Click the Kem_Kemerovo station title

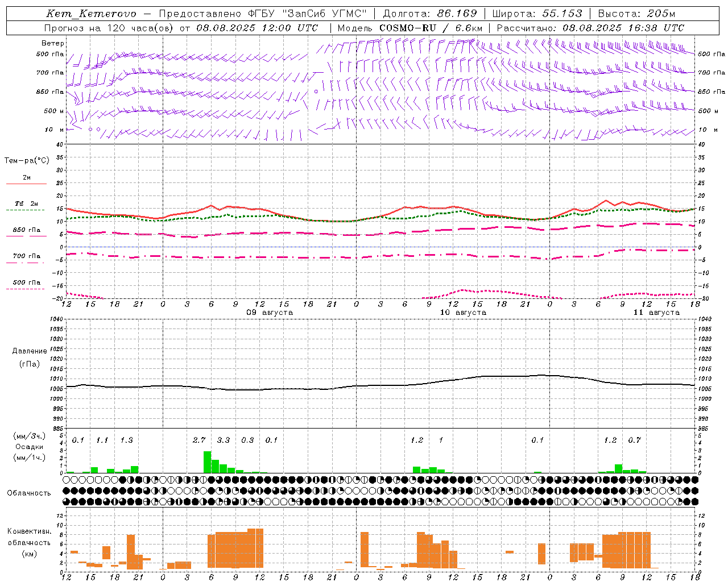pyautogui.click(x=92, y=14)
